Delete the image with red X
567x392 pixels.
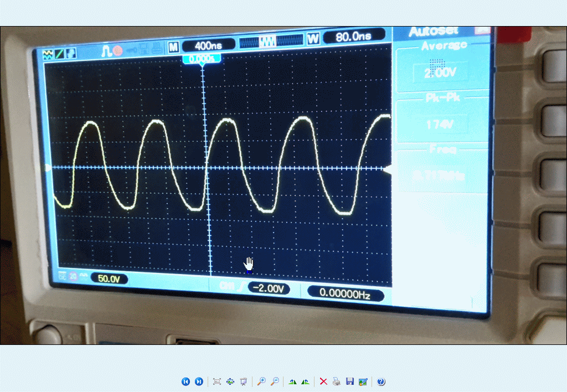[x=323, y=381]
